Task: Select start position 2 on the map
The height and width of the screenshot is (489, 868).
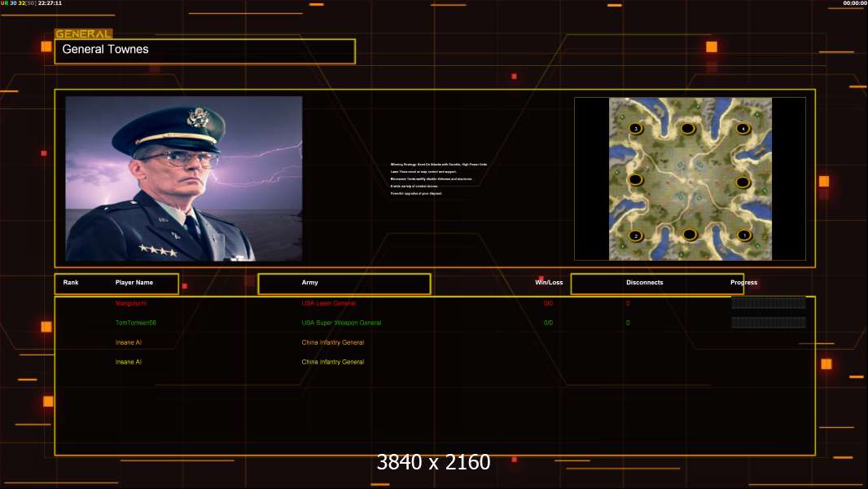Action: point(635,236)
